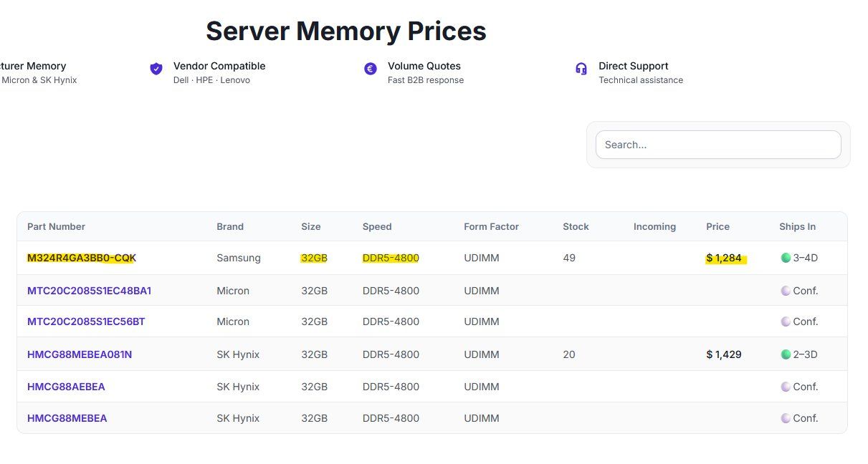Sort by Ships In column header
Viewport: 868px width, 464px height.
pyautogui.click(x=798, y=226)
